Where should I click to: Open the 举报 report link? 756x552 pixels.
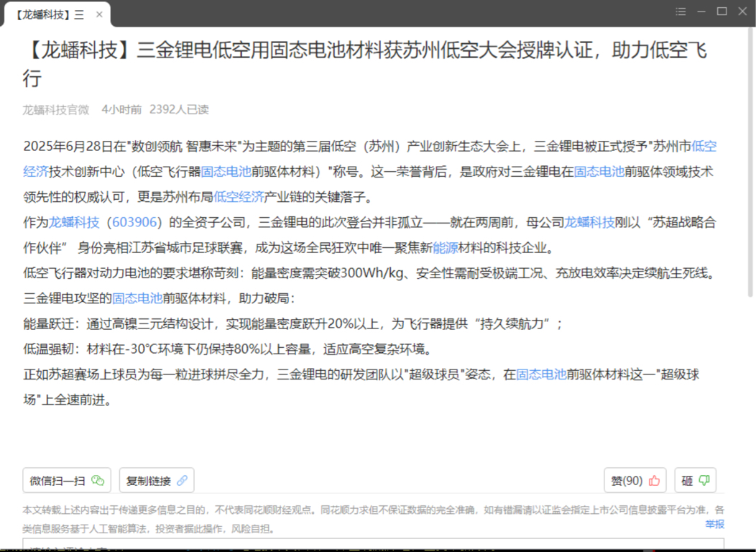click(x=714, y=524)
